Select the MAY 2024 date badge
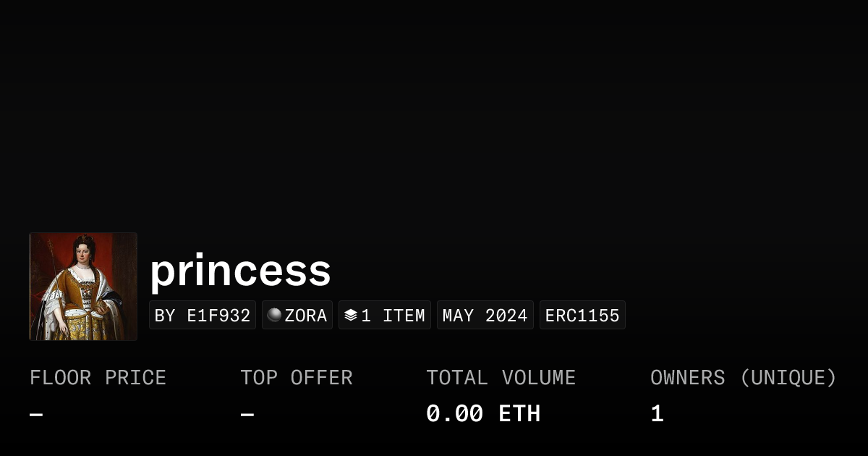This screenshot has height=456, width=868. pyautogui.click(x=485, y=316)
